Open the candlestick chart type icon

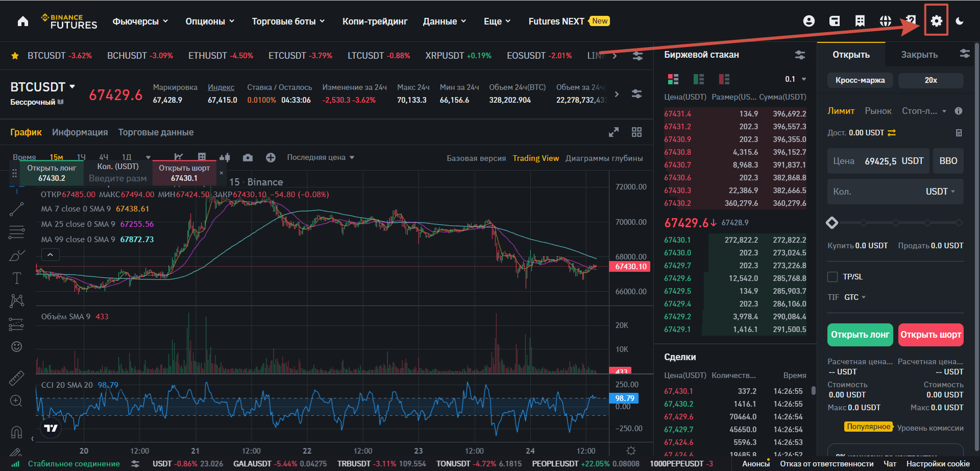[225, 158]
